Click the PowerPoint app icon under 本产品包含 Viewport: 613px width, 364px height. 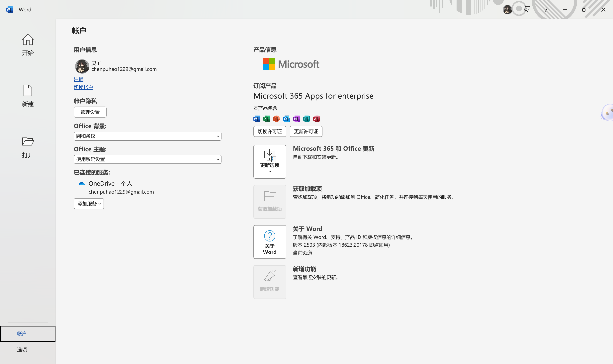point(276,119)
